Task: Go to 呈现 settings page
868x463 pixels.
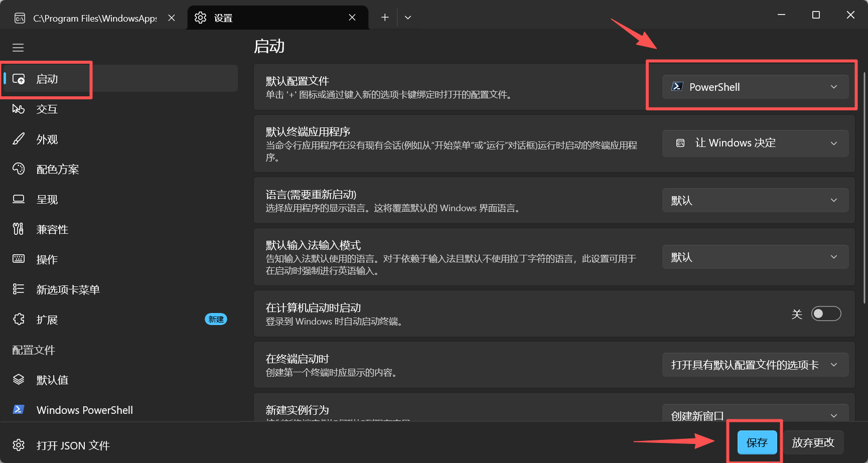Action: (120, 199)
